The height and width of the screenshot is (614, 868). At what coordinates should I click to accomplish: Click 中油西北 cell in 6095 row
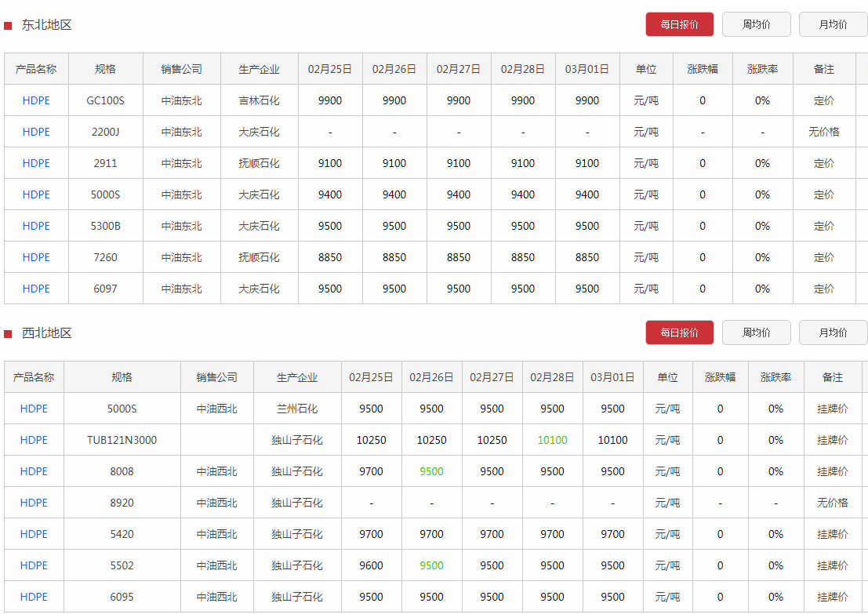pos(217,597)
